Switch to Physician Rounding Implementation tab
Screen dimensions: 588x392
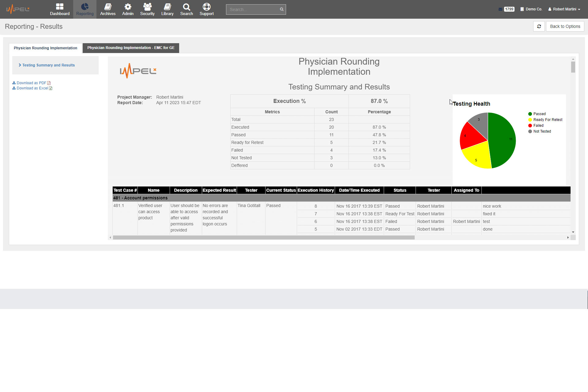45,48
